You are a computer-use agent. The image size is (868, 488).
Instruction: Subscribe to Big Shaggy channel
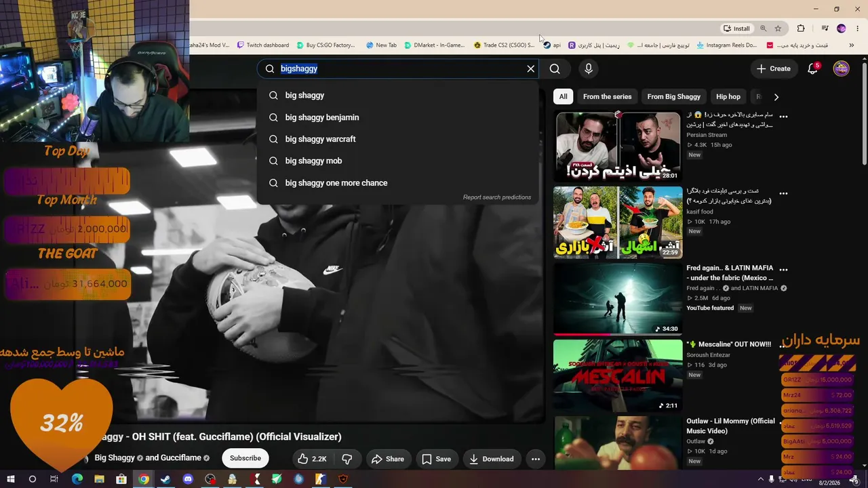pos(245,459)
